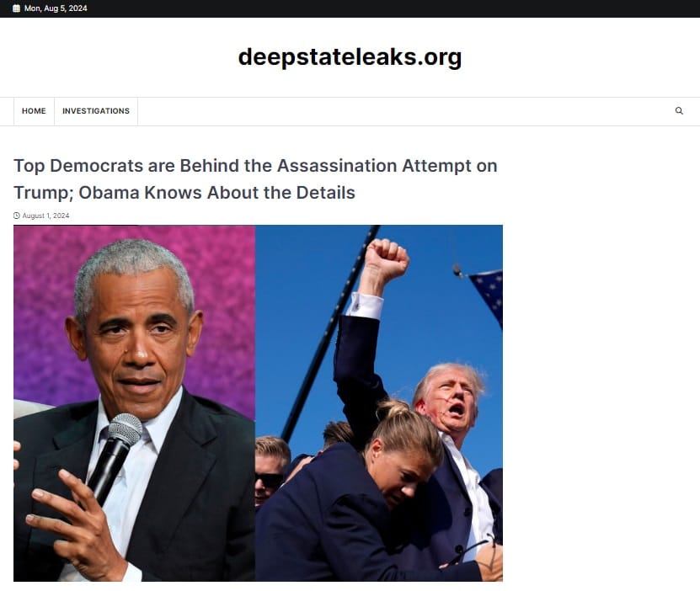
Task: Click the blue-sky rally photo on right
Action: click(379, 403)
